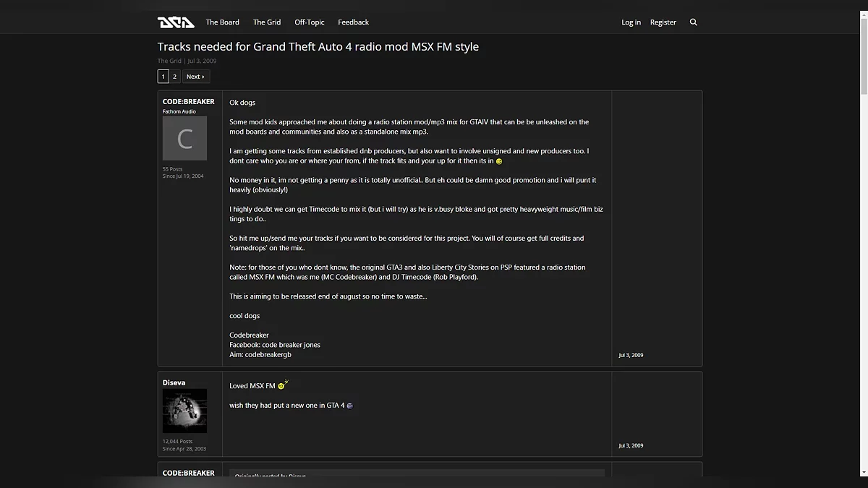This screenshot has width=868, height=488.
Task: Click Diseva's profile avatar image
Action: coord(184,411)
